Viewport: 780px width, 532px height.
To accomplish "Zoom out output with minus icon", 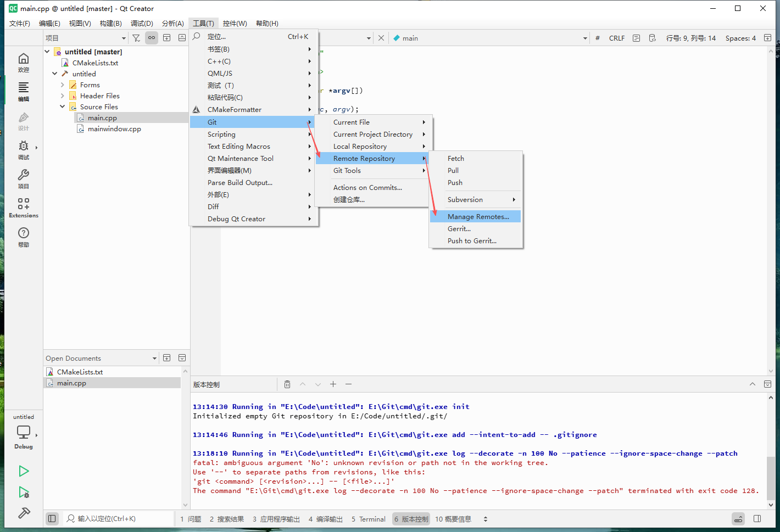I will point(348,384).
